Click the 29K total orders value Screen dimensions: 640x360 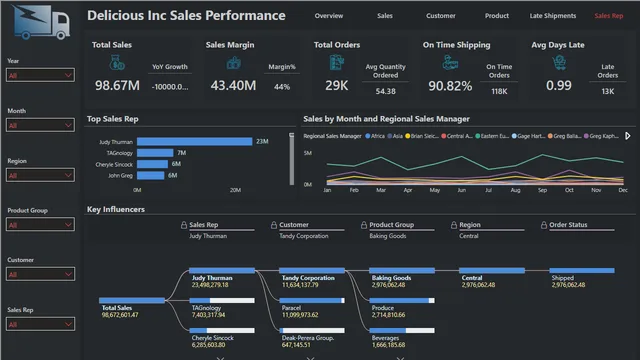point(337,86)
